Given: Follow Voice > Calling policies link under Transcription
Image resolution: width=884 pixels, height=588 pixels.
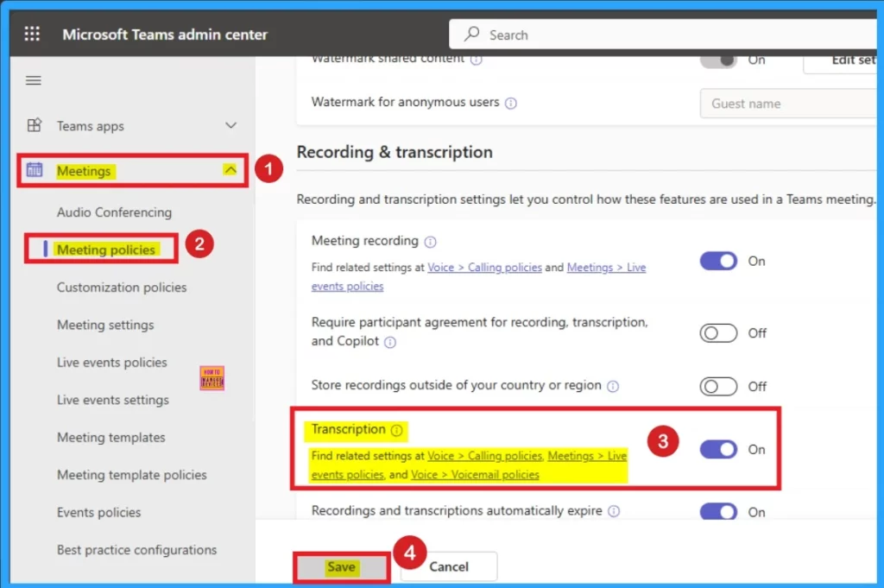Looking at the screenshot, I should [484, 456].
